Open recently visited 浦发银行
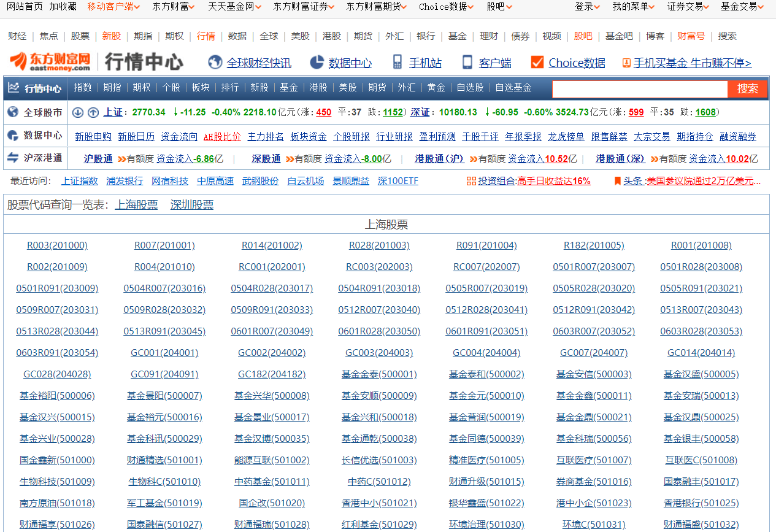The image size is (776, 532). point(125,181)
